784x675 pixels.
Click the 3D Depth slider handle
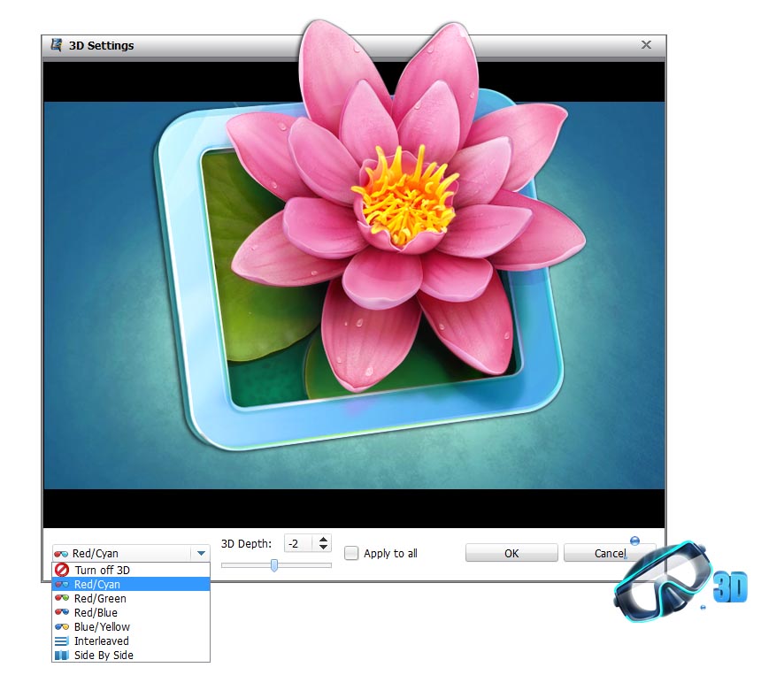(x=274, y=565)
